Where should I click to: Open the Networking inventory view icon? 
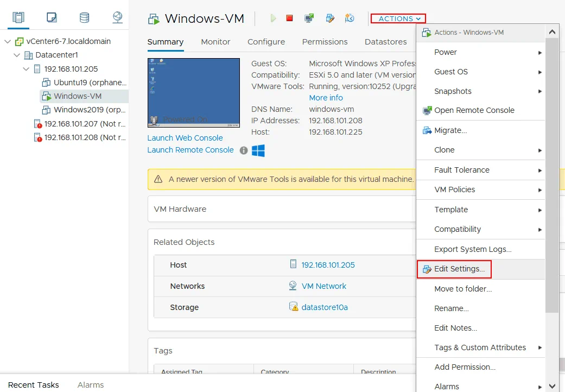(117, 17)
